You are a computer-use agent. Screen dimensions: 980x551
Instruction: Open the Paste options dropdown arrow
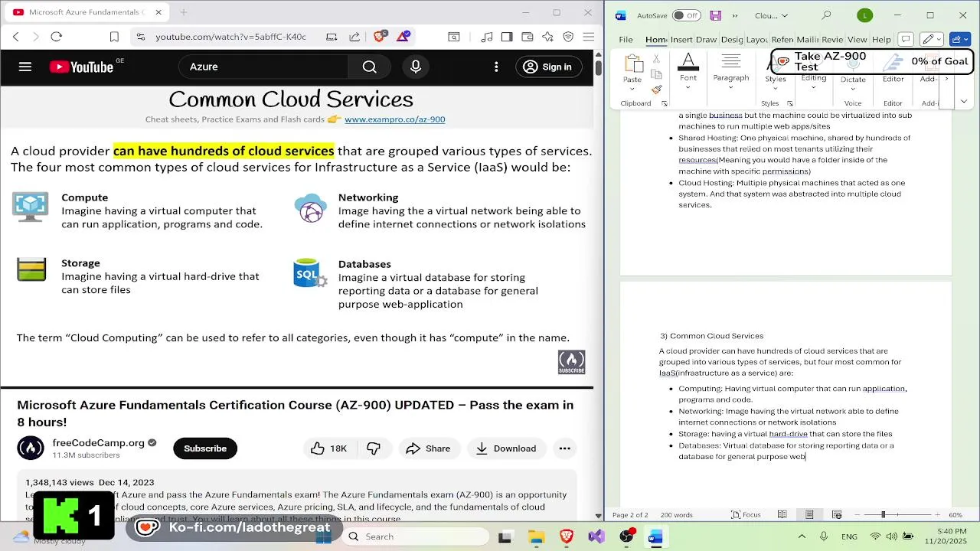(x=632, y=88)
